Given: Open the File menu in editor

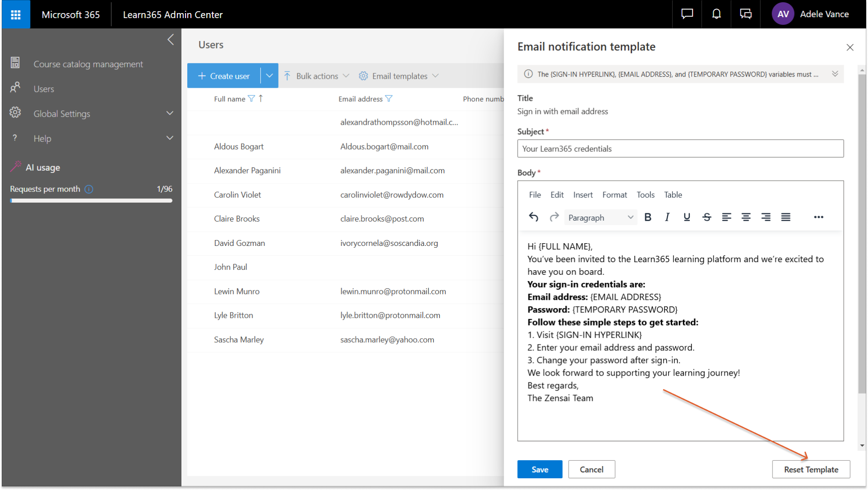Looking at the screenshot, I should 535,195.
